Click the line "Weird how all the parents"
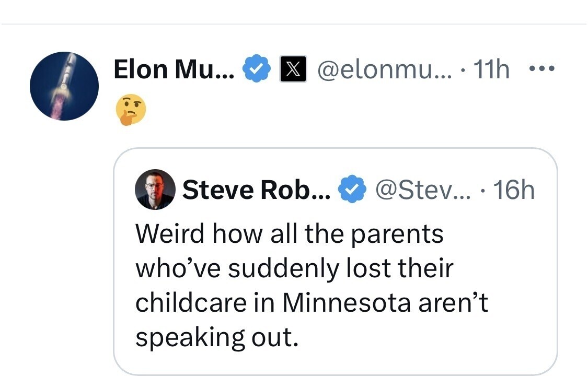Image resolution: width=588 pixels, height=389 pixels. (289, 234)
